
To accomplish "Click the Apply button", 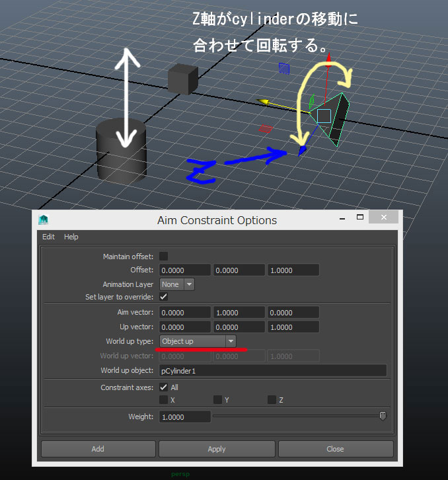I will (217, 449).
